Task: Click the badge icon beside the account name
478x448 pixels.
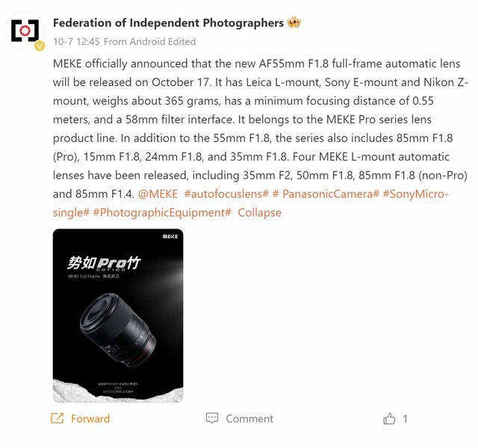Action: tap(295, 23)
